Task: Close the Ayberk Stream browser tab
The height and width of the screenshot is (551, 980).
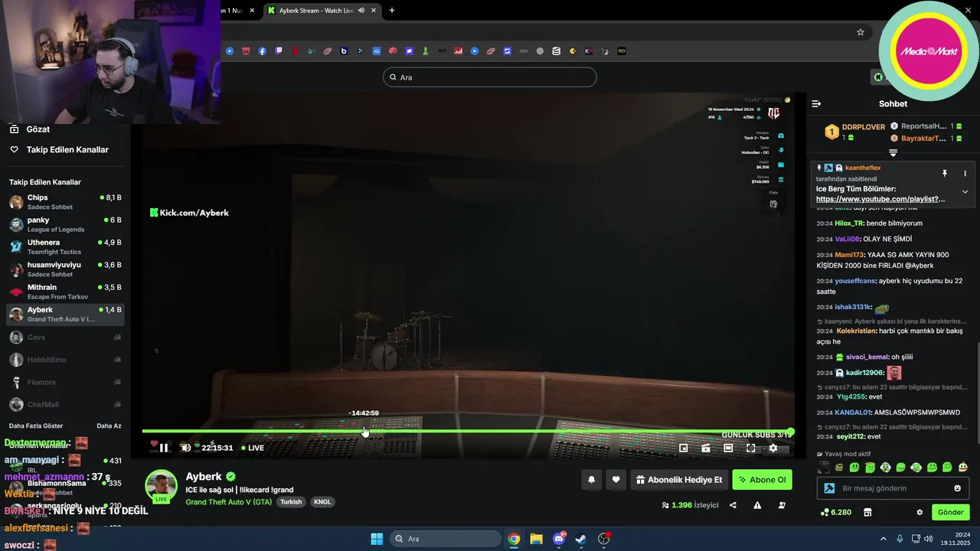Action: pos(374,11)
